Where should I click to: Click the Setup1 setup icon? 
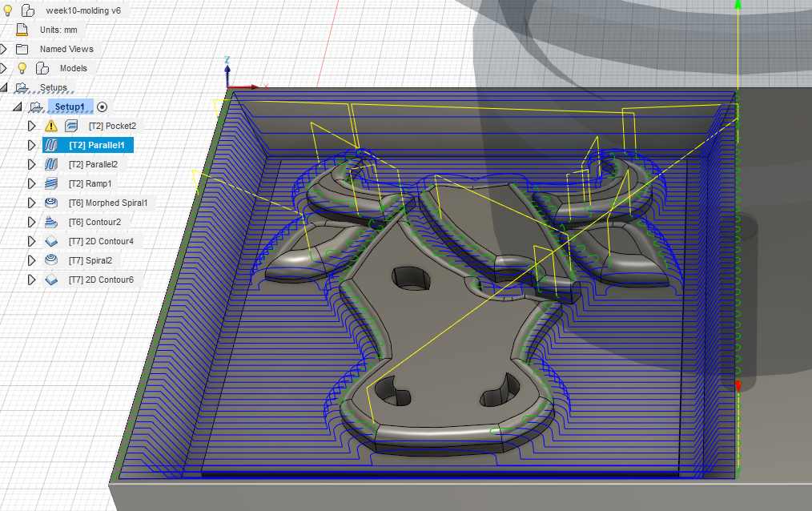pos(36,107)
